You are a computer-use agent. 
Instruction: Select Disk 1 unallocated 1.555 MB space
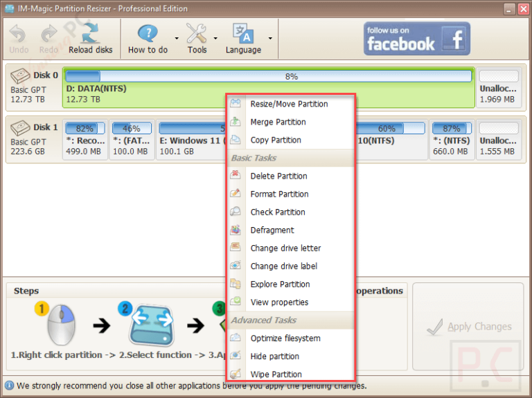(499, 139)
